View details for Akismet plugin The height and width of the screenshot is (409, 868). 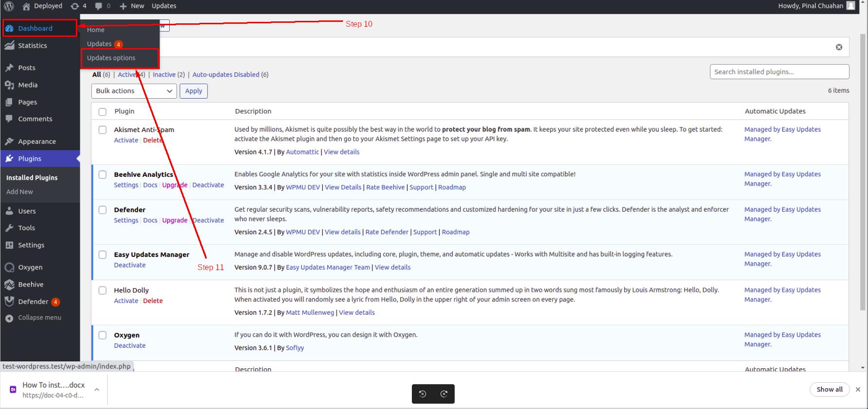click(342, 152)
